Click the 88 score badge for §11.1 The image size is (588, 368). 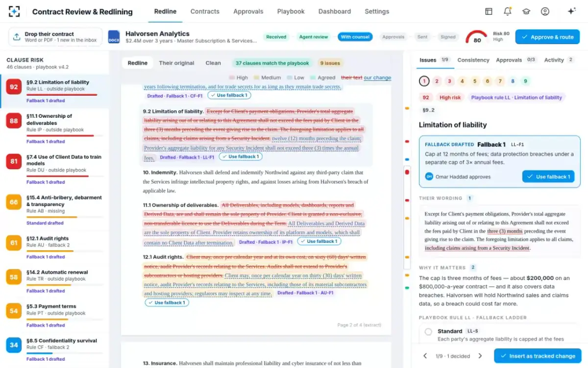click(14, 122)
